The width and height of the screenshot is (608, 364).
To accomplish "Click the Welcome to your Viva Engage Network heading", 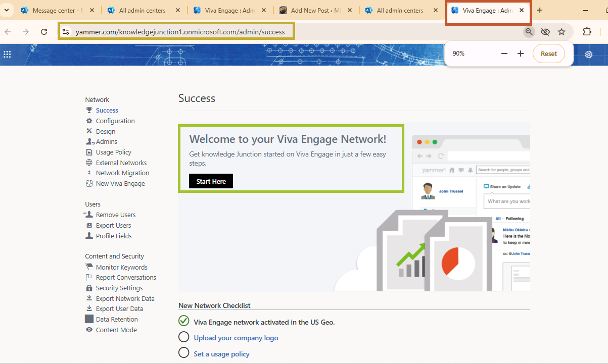I will (288, 139).
